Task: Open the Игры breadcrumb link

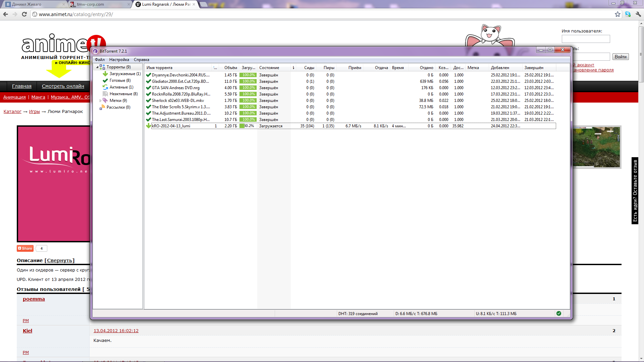Action: [x=35, y=112]
